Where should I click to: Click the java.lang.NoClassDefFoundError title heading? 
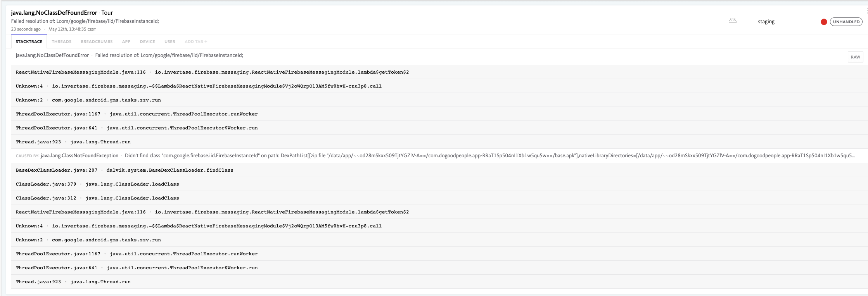[x=54, y=13]
